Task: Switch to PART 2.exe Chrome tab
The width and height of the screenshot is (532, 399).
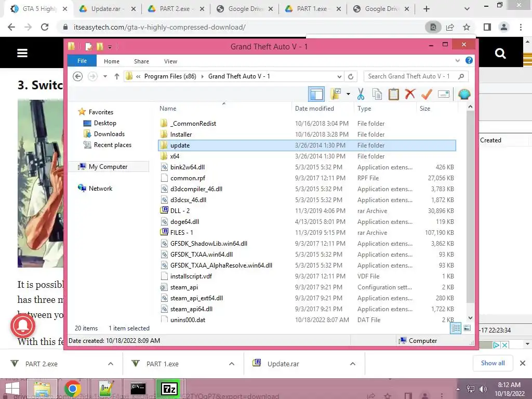Action: [176, 9]
